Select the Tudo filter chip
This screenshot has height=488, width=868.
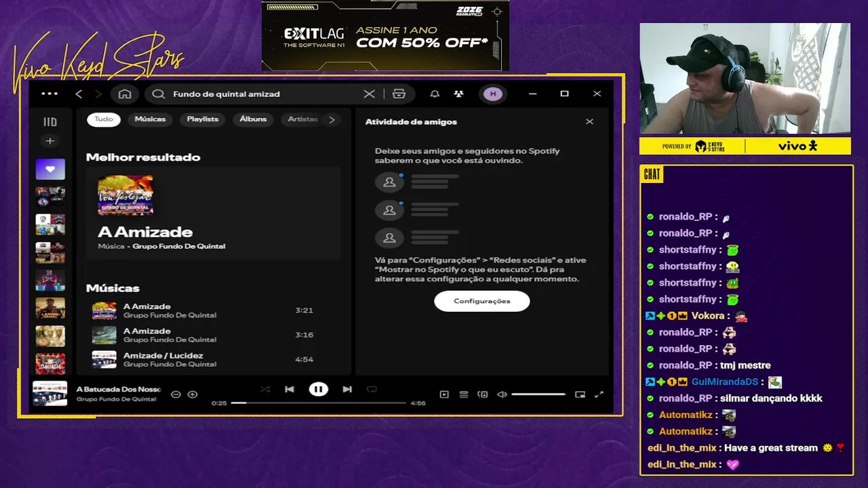click(x=104, y=119)
